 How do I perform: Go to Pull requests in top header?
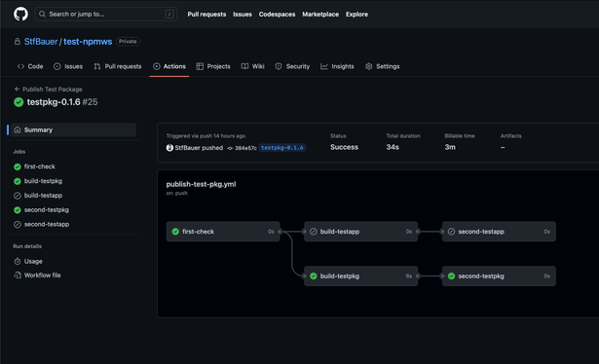[x=206, y=15]
